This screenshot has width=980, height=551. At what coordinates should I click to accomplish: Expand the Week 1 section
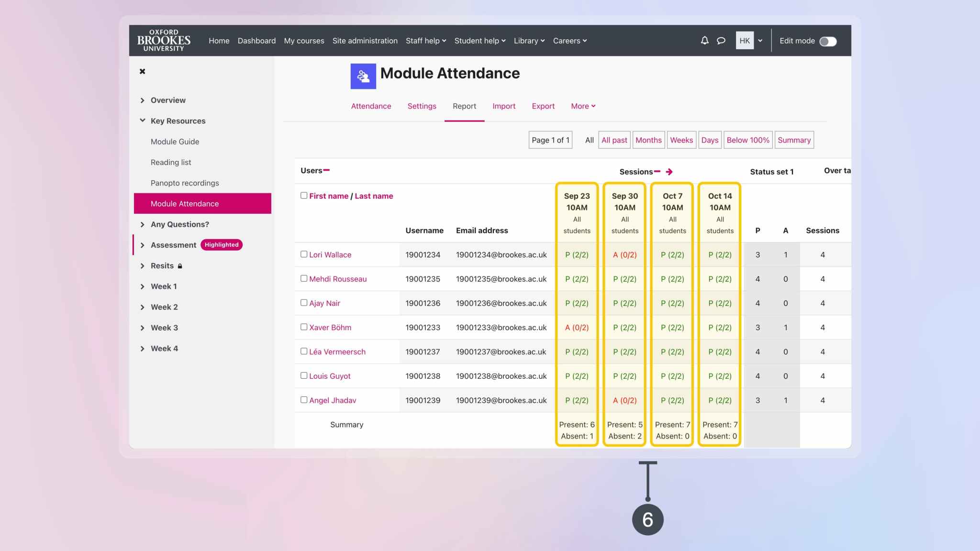(x=164, y=286)
